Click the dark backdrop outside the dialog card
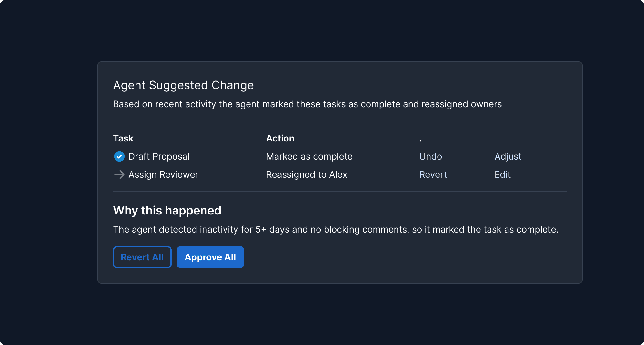The height and width of the screenshot is (345, 644). click(48, 317)
